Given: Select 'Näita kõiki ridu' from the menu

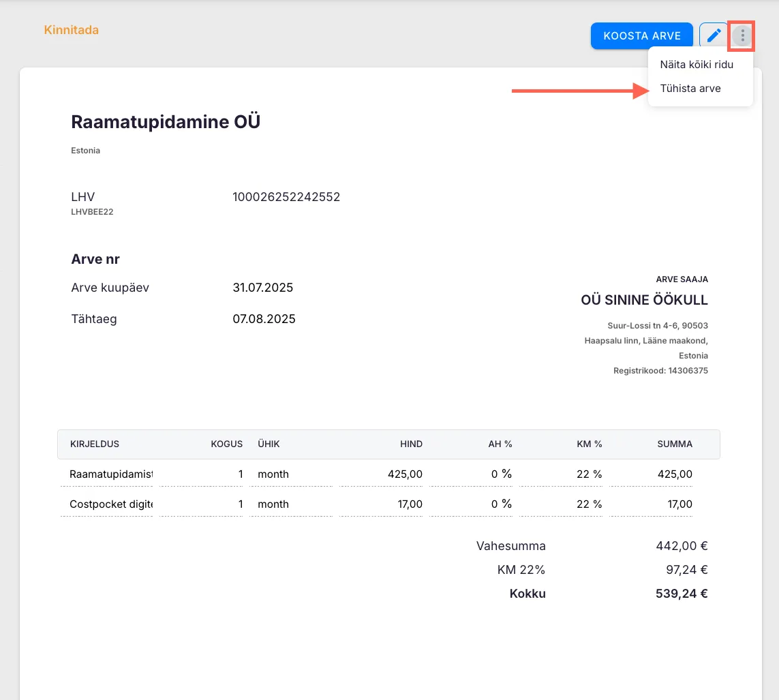Looking at the screenshot, I should 697,64.
